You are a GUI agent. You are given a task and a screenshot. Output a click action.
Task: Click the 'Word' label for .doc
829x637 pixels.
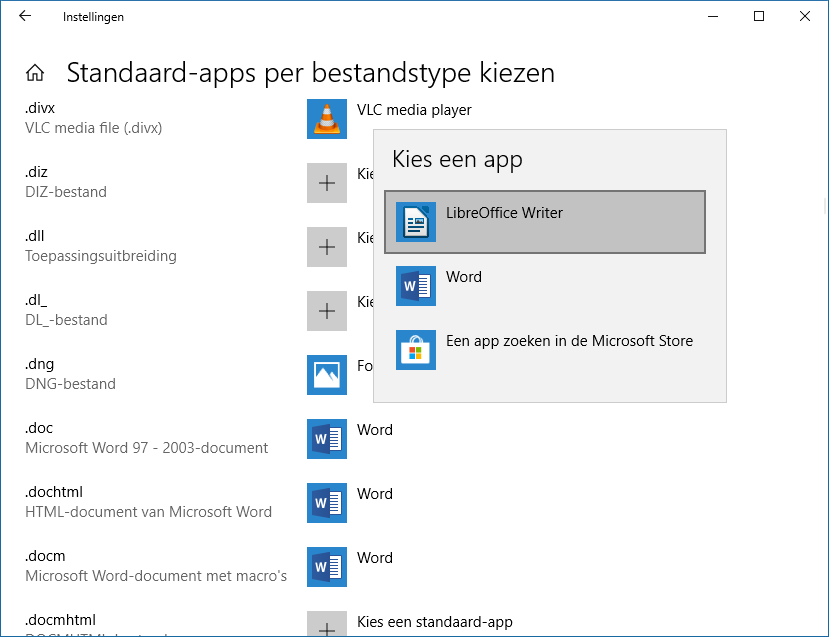click(x=375, y=430)
